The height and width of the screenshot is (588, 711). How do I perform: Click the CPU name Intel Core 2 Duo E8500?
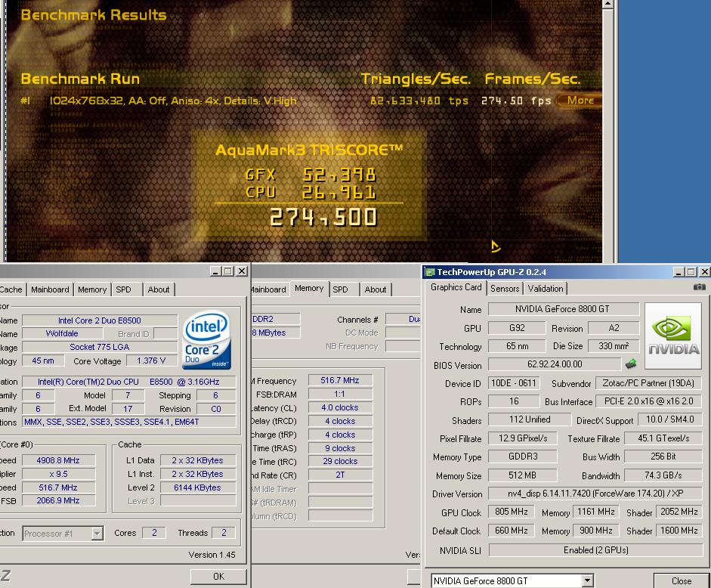pyautogui.click(x=99, y=320)
